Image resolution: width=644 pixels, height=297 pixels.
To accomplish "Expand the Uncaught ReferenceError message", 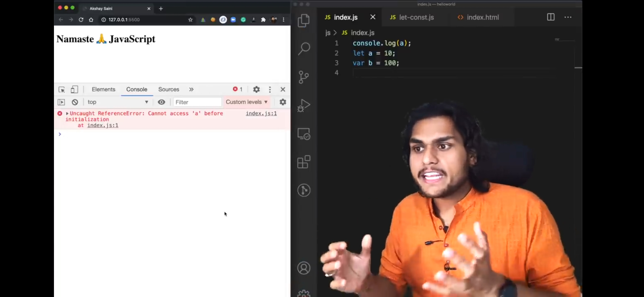I will pyautogui.click(x=67, y=113).
